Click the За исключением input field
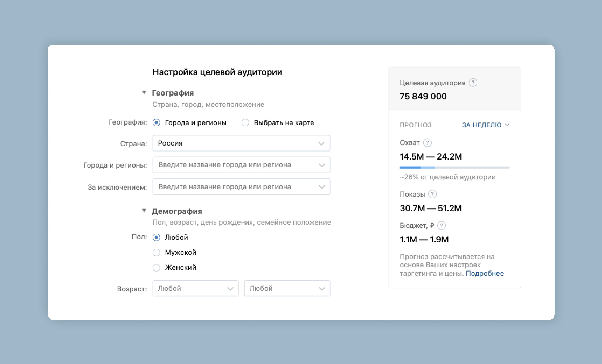This screenshot has width=602, height=364. [x=241, y=187]
